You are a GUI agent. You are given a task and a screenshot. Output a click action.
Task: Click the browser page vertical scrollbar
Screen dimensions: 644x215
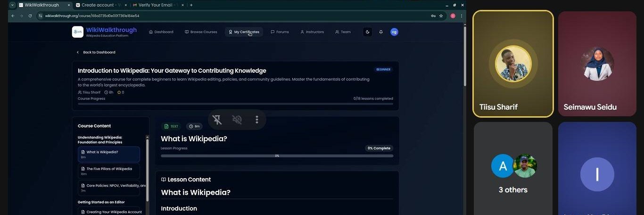[464, 57]
